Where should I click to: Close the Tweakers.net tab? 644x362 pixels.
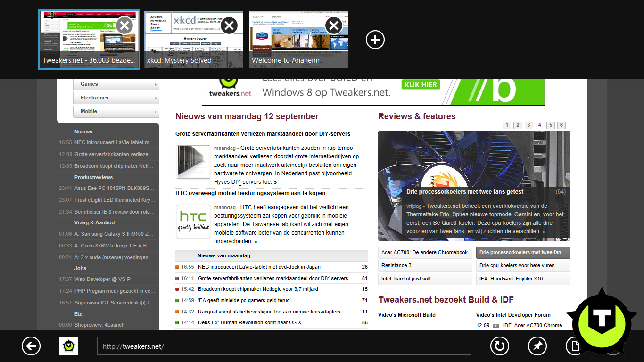point(124,25)
